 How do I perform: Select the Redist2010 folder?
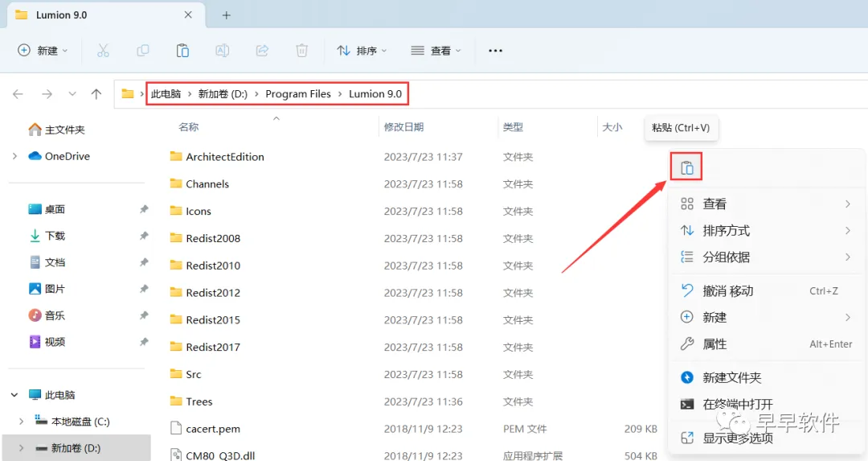tap(205, 265)
